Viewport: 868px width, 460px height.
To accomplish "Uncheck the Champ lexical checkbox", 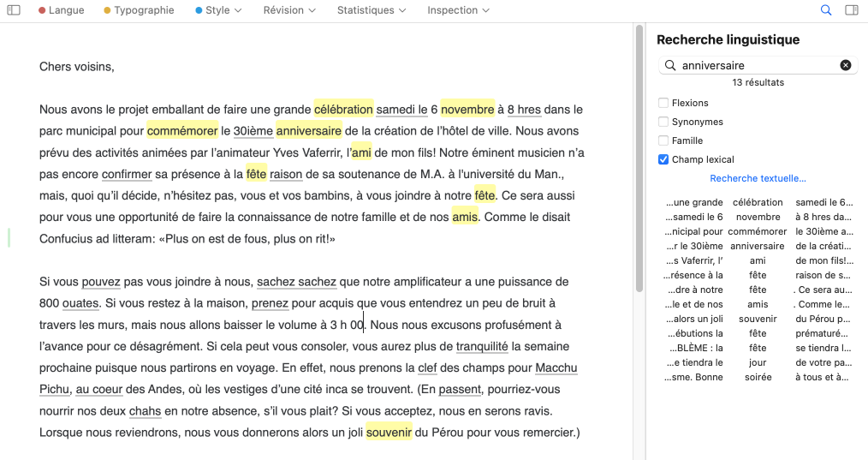I will tap(663, 159).
